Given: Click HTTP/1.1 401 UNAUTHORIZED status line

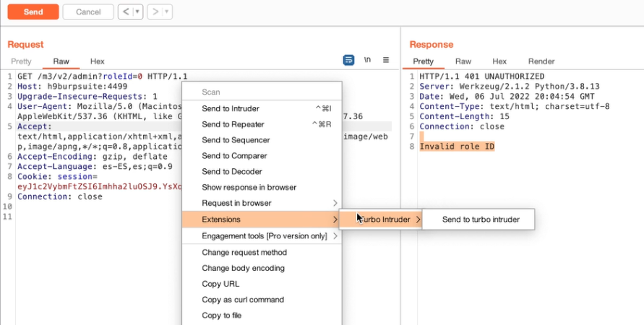Looking at the screenshot, I should [482, 77].
